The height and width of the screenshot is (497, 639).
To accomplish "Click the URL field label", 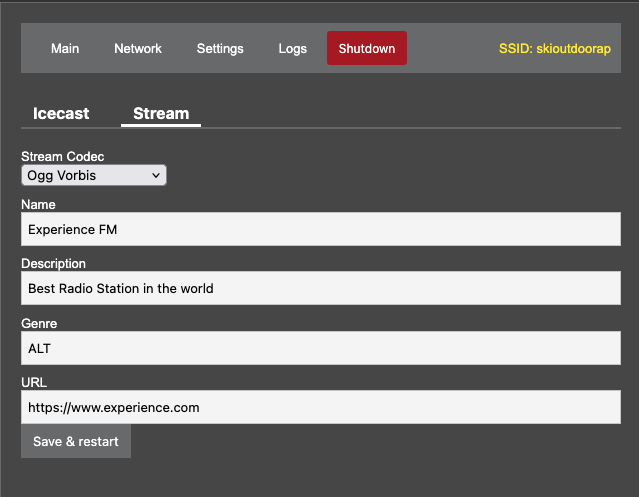I will pos(34,382).
